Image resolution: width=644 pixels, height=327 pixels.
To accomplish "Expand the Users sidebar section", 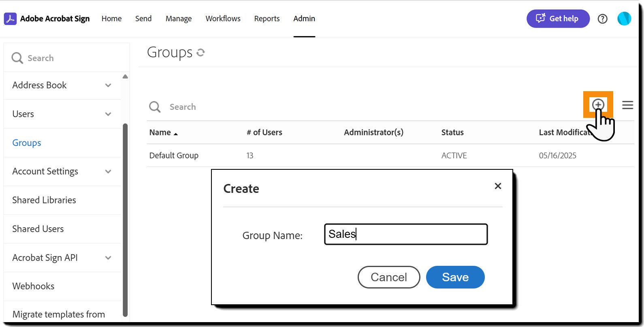I will coord(108,114).
